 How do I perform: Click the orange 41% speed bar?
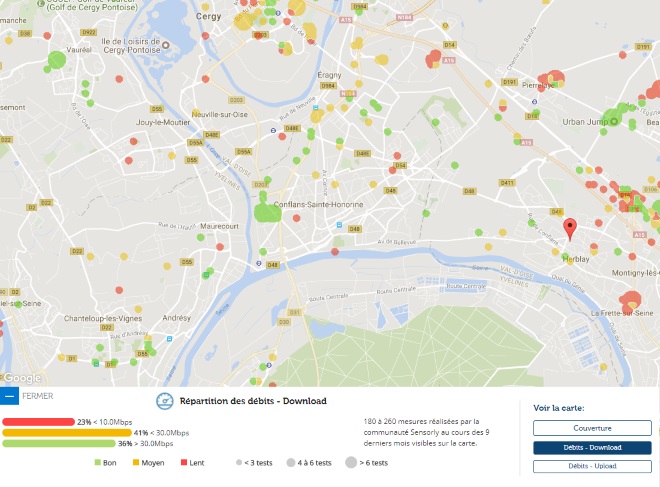point(67,433)
